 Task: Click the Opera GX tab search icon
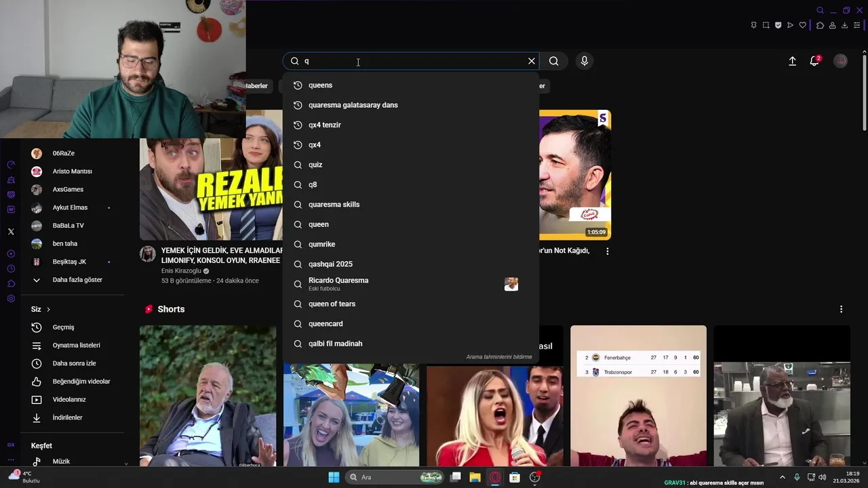click(x=820, y=10)
